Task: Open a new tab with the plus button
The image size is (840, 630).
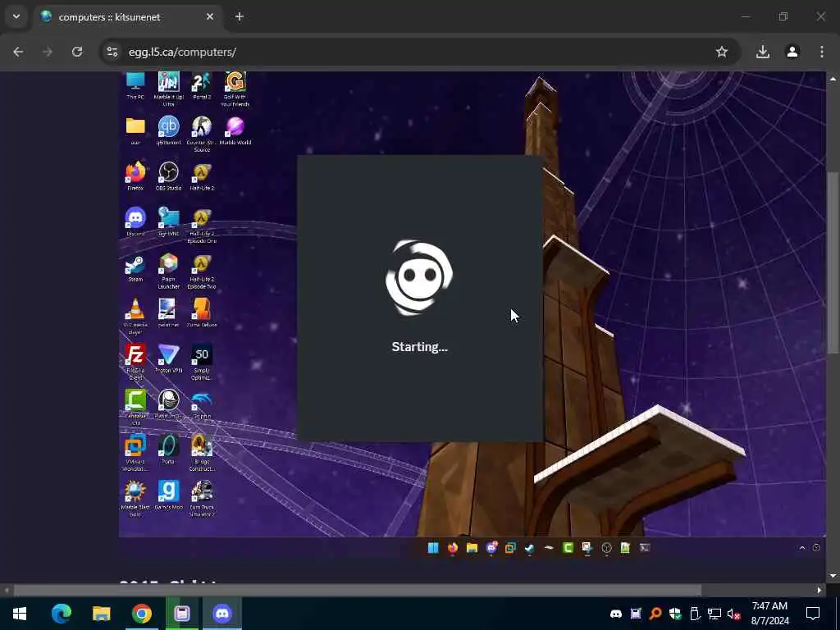Action: [240, 16]
